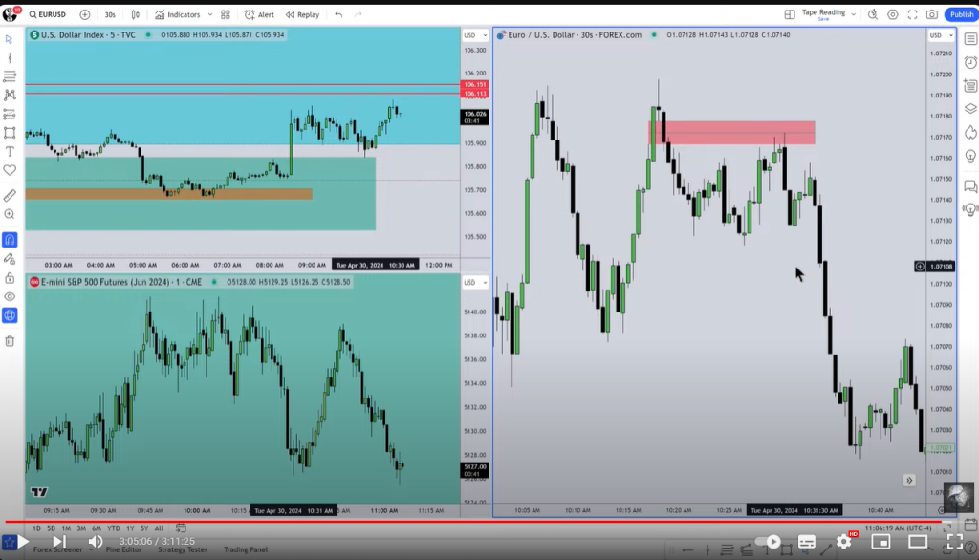
Task: Open the prediction and measurement tools
Action: pyautogui.click(x=10, y=115)
